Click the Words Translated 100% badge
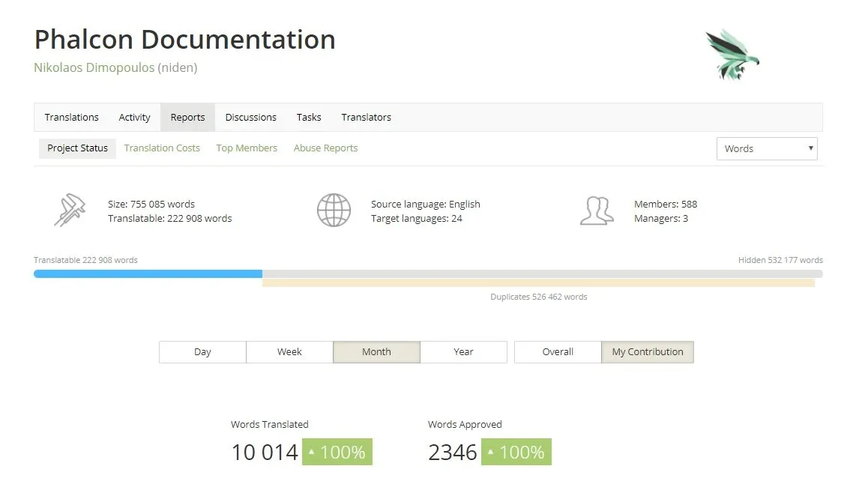The height and width of the screenshot is (493, 868). point(337,452)
